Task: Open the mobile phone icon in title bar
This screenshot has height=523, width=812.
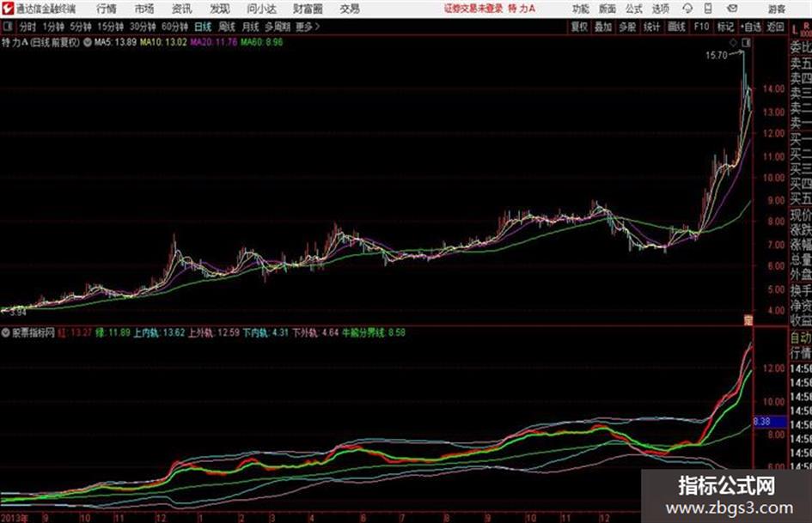Action: coord(708,9)
